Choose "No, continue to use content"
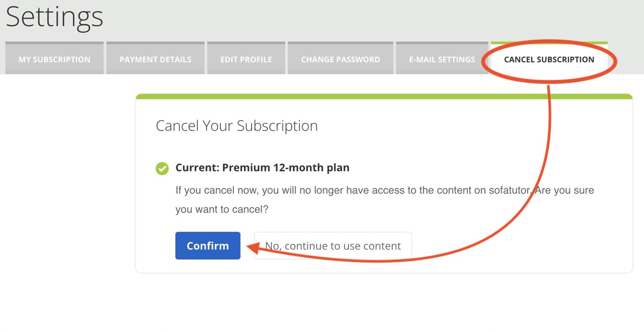This screenshot has height=332, width=644. [x=333, y=246]
